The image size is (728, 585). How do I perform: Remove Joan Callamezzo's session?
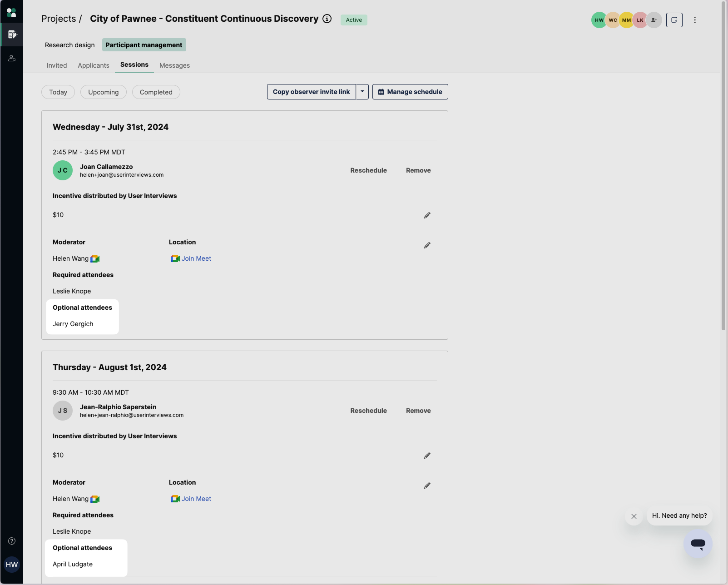tap(418, 170)
